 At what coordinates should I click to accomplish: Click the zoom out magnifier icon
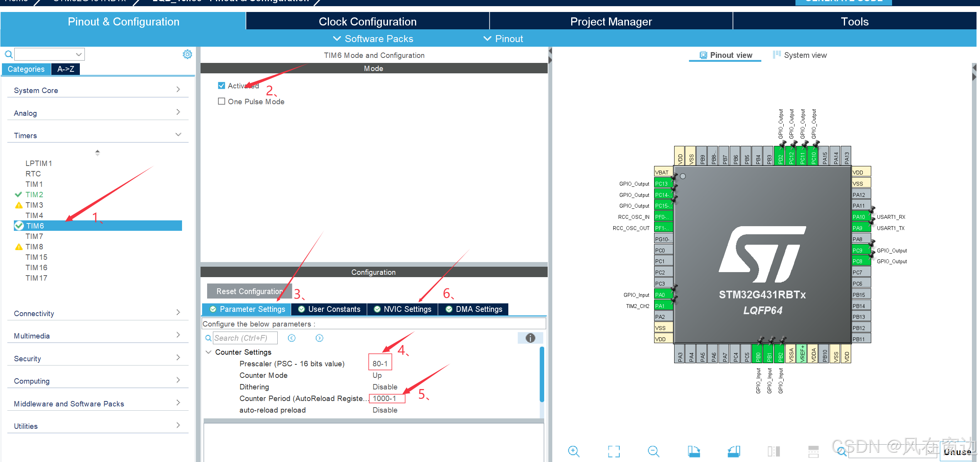653,451
